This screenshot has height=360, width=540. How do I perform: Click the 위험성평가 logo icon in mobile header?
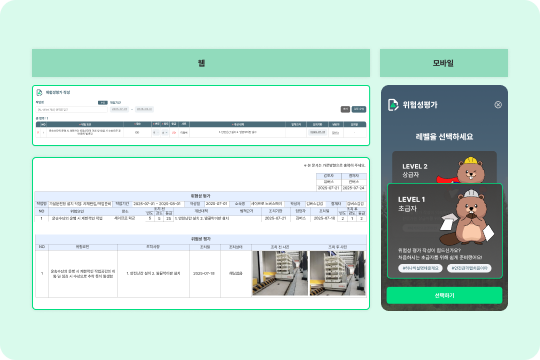tap(393, 105)
